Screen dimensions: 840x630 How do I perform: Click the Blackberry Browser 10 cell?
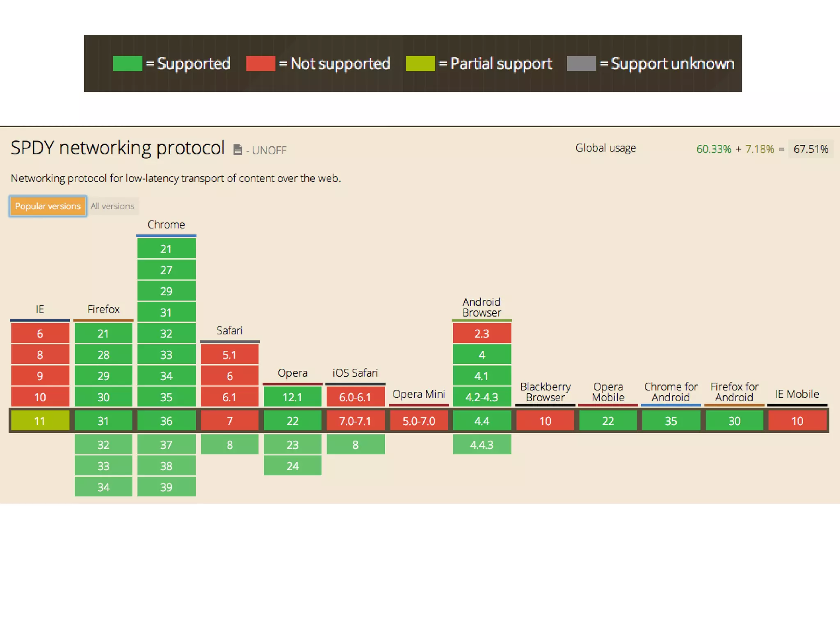click(x=545, y=421)
